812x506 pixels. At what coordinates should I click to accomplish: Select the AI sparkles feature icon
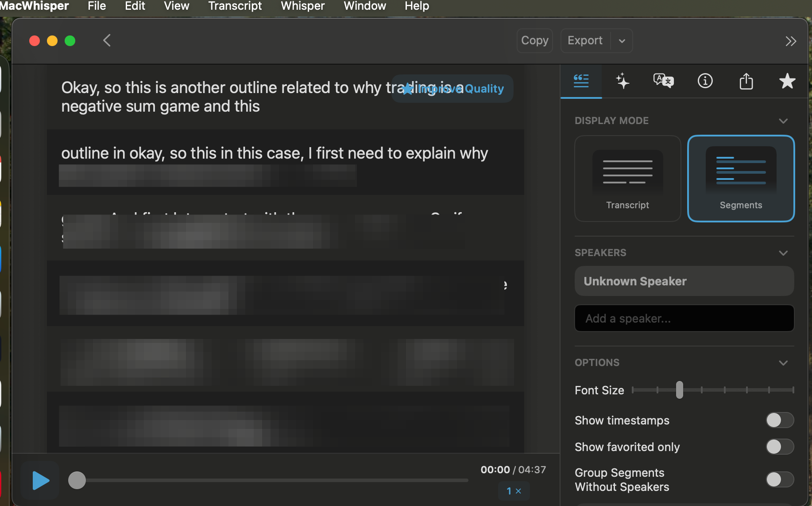[623, 81]
